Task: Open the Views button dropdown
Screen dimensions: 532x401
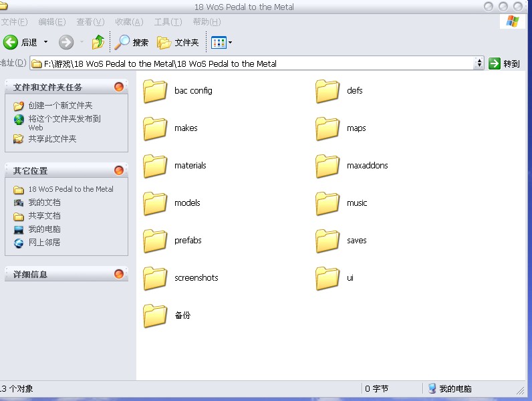Action: (x=230, y=43)
